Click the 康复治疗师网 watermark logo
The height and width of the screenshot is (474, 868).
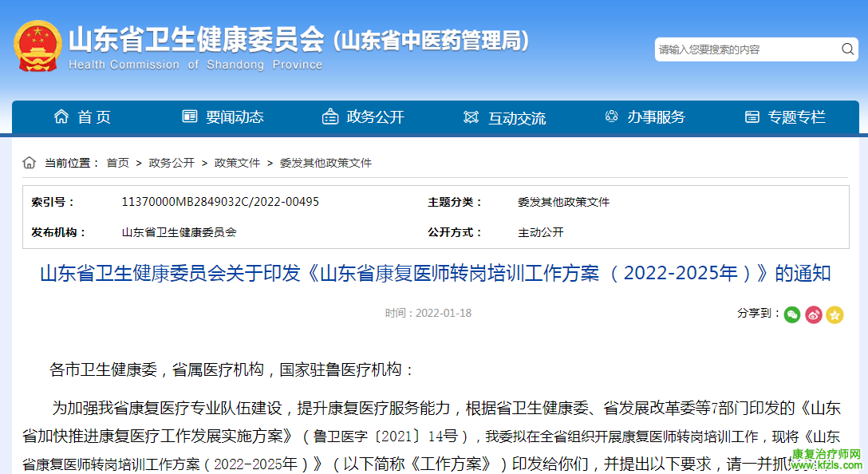[x=827, y=459]
